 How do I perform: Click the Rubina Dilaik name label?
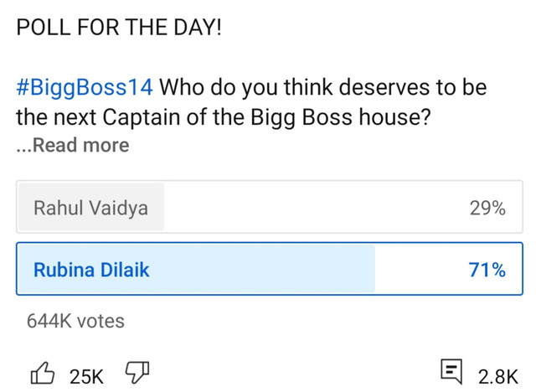click(92, 270)
